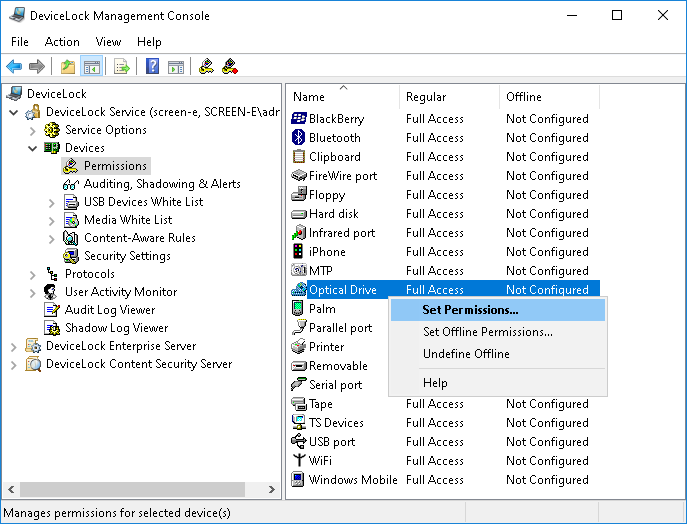Expand the Protocols tree node
Viewport: 687px width, 524px height.
33,274
